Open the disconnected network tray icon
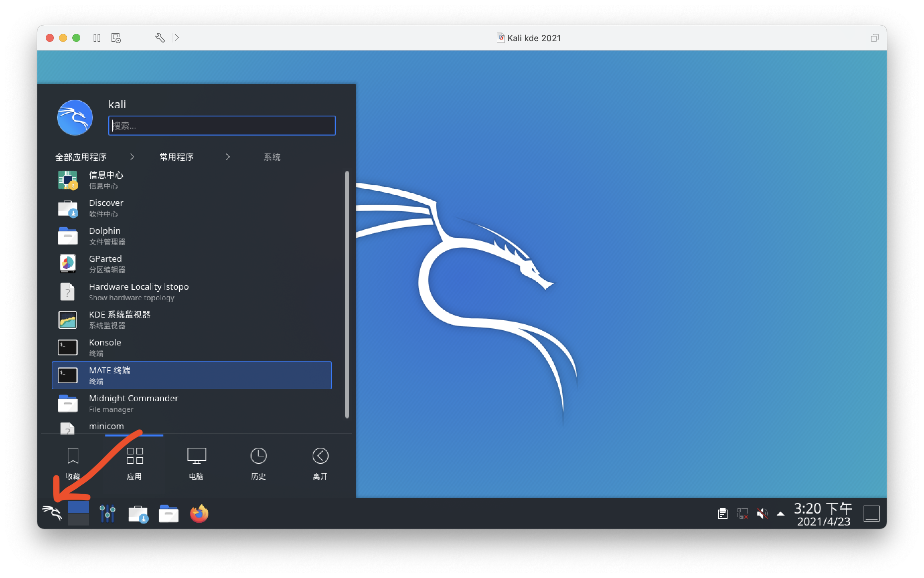 (x=743, y=514)
